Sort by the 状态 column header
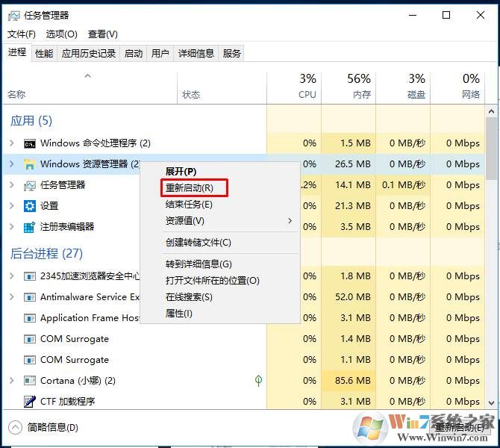Image resolution: width=500 pixels, height=448 pixels. pyautogui.click(x=222, y=87)
